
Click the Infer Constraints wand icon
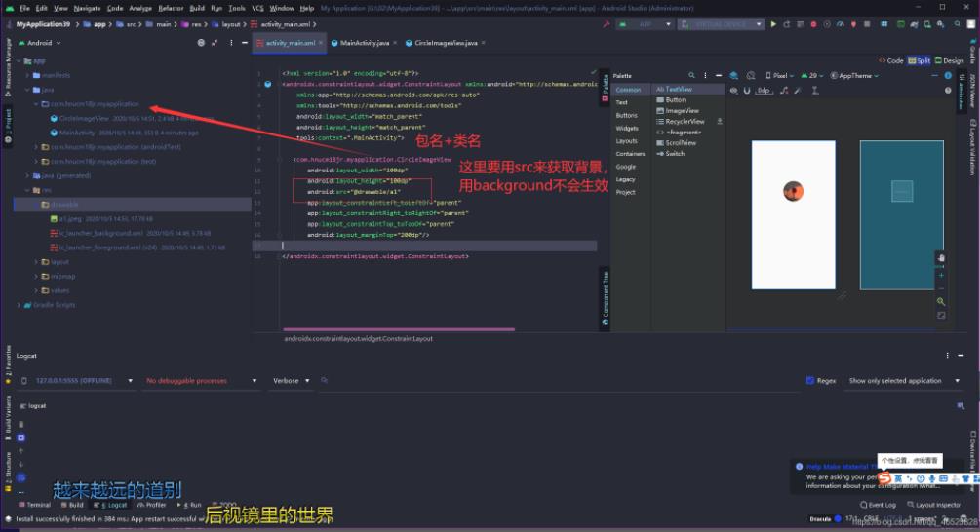[x=798, y=91]
